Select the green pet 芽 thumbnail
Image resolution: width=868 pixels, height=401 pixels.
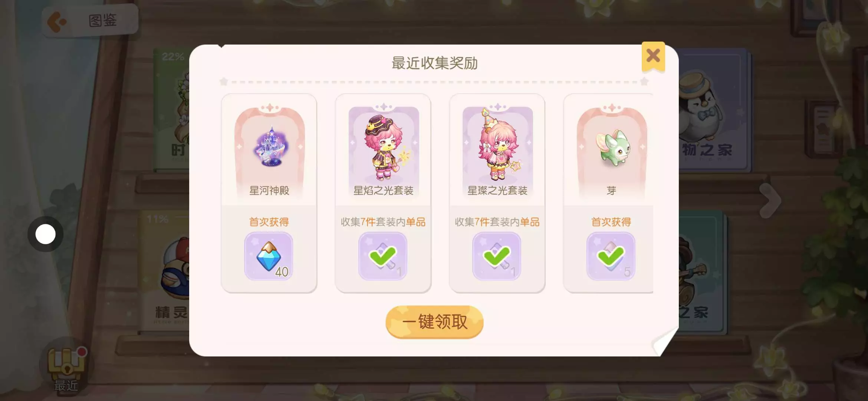pos(612,147)
